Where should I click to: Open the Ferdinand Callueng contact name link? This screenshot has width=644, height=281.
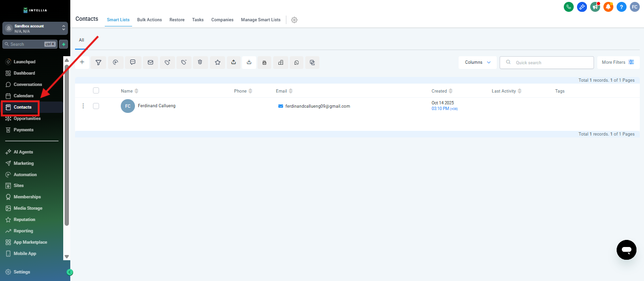(x=157, y=106)
